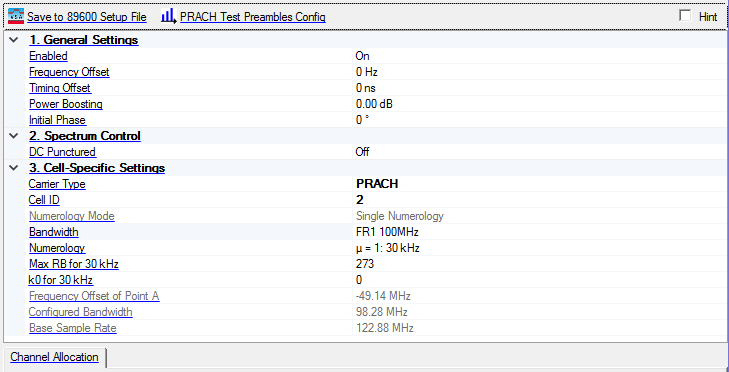Edit the Timing Offset value field

[539, 88]
